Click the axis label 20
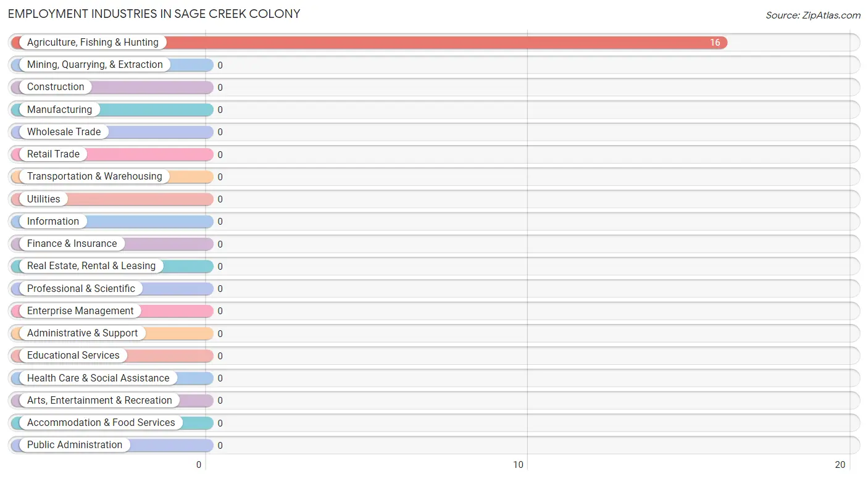This screenshot has height=479, width=868. [x=840, y=465]
